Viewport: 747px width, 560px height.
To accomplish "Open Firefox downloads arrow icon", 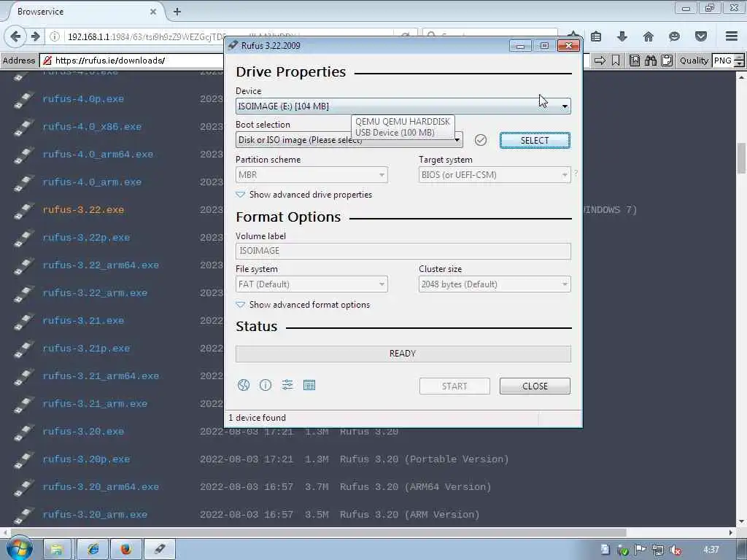I will coord(622,36).
